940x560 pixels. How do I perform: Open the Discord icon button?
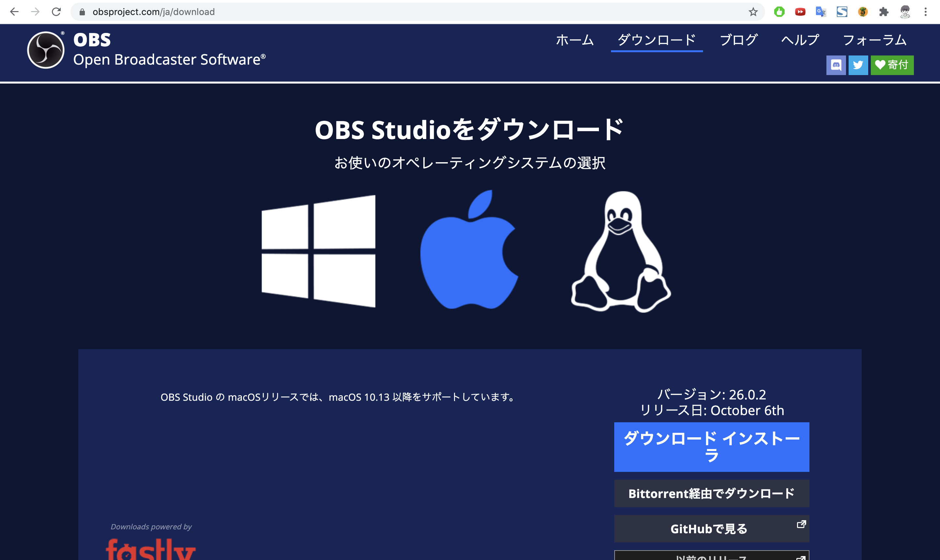(836, 65)
